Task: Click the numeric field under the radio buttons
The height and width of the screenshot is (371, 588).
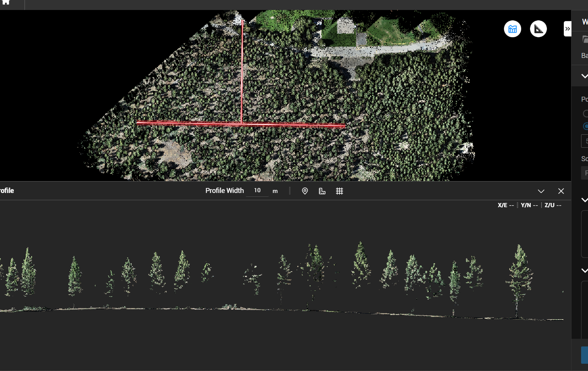Action: 585,141
